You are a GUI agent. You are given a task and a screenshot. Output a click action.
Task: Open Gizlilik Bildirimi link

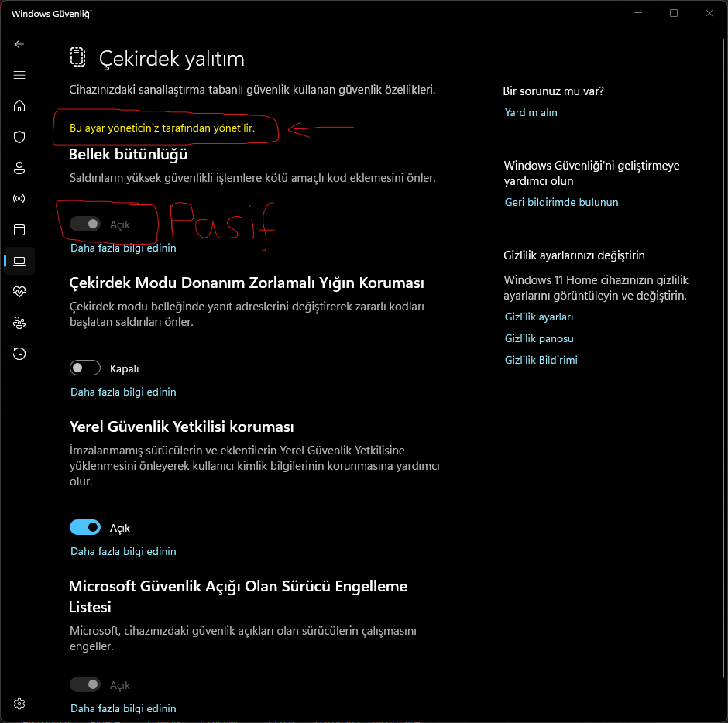pos(541,360)
